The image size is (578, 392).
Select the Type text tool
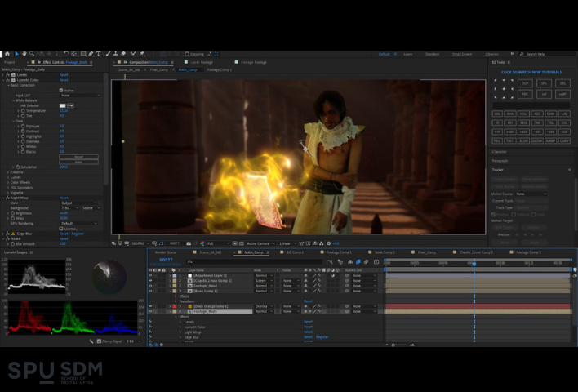[x=99, y=54]
